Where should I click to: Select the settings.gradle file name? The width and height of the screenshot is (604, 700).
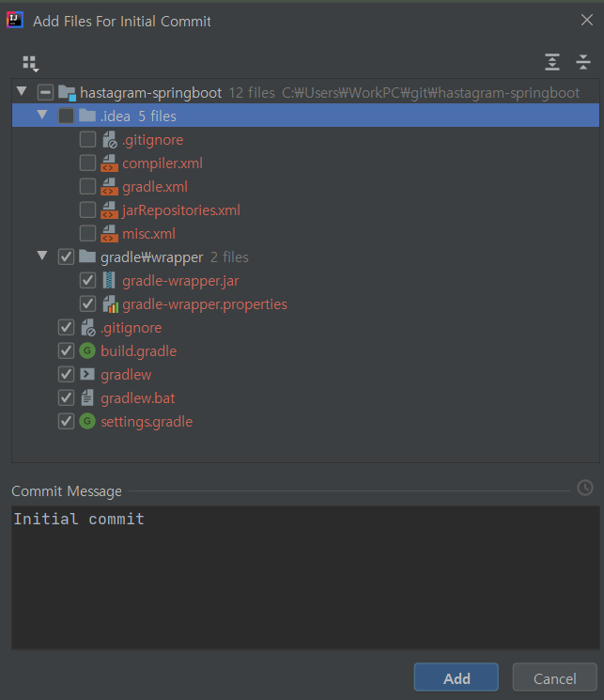tap(147, 422)
